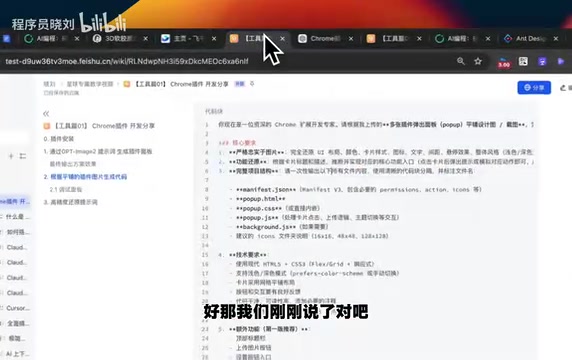Viewport: 572px width, 360px height.
Task: Close the 主页 - 飞书 tab
Action: (x=214, y=38)
